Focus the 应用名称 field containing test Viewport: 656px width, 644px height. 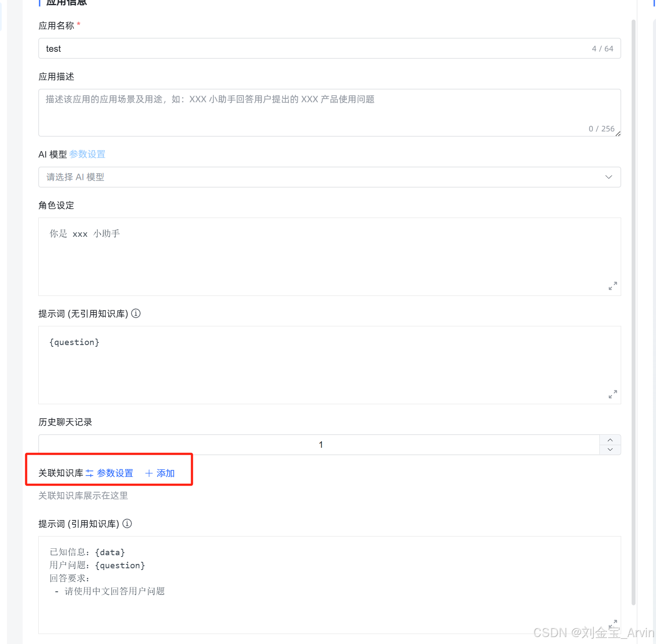(330, 48)
